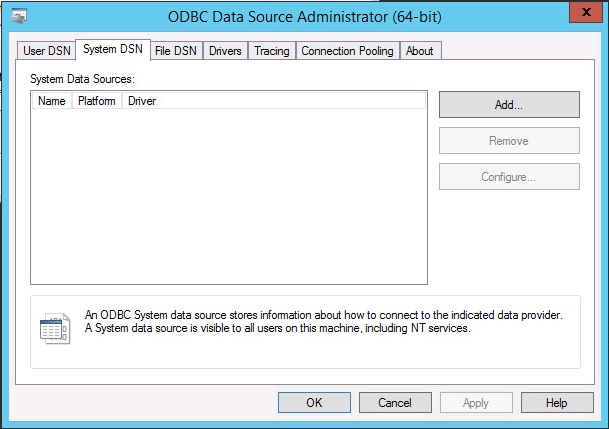Open the Tracing tab

pos(272,51)
